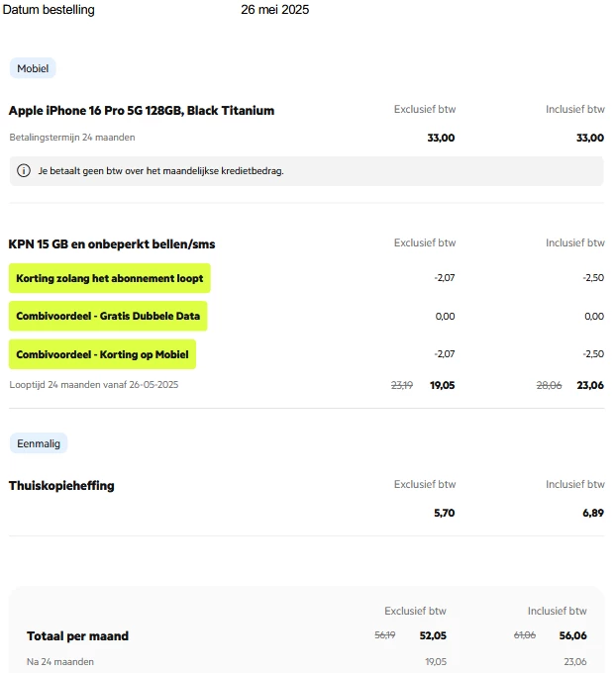The height and width of the screenshot is (673, 616).
Task: Click the monthly total 56,06
Action: 571,635
